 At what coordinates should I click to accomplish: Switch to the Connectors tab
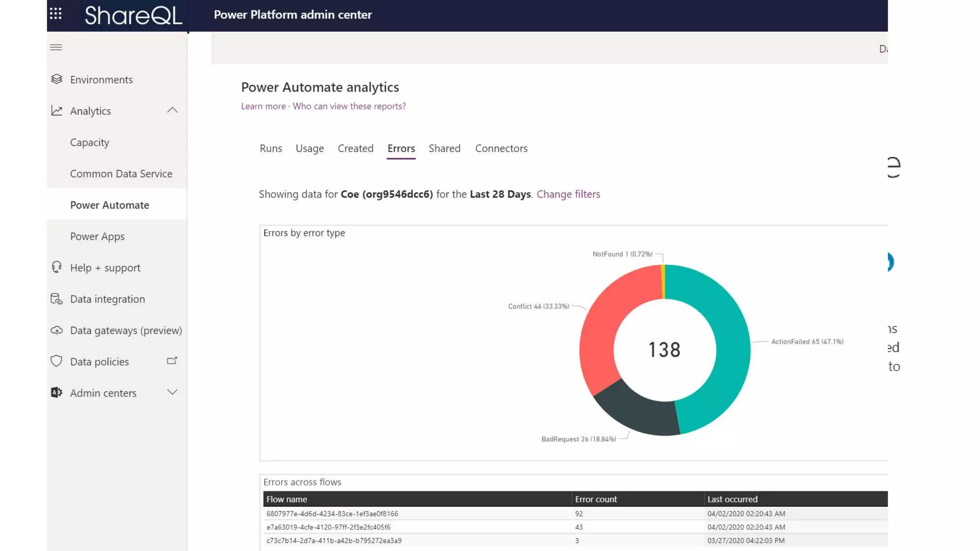tap(501, 148)
